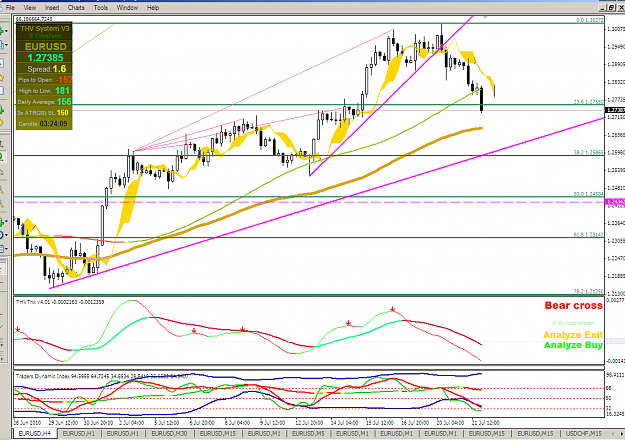Click the Daily Average 156 row

pos(44,102)
